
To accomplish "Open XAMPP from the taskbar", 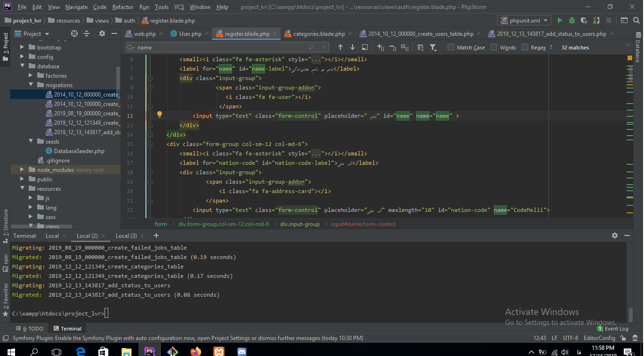I will pyautogui.click(x=219, y=351).
